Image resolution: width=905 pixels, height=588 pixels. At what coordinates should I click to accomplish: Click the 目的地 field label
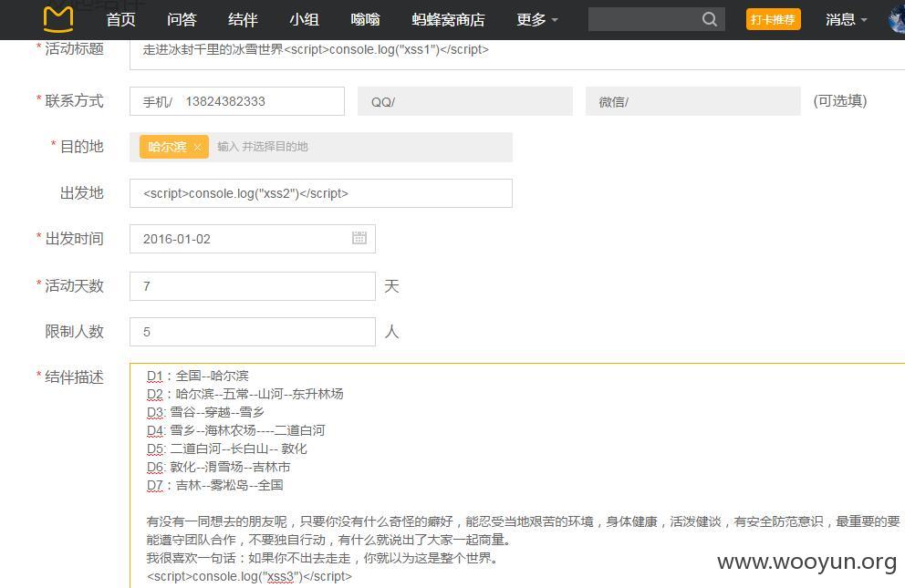point(81,147)
